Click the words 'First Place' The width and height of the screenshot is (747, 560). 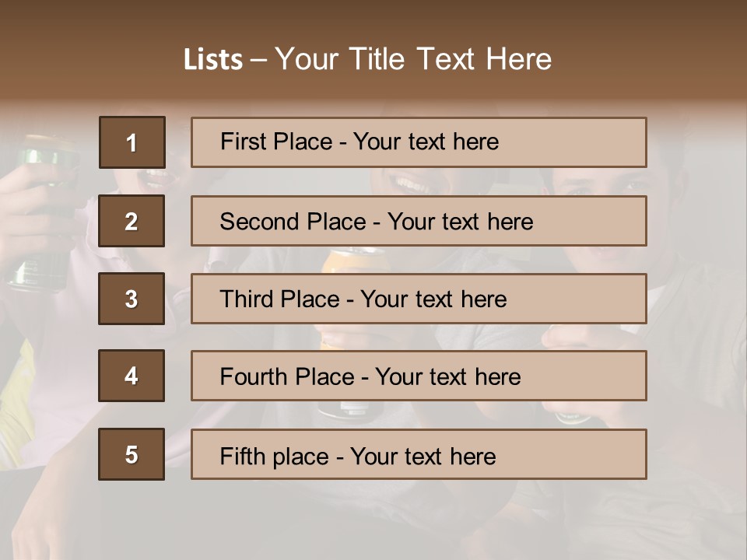coord(276,142)
